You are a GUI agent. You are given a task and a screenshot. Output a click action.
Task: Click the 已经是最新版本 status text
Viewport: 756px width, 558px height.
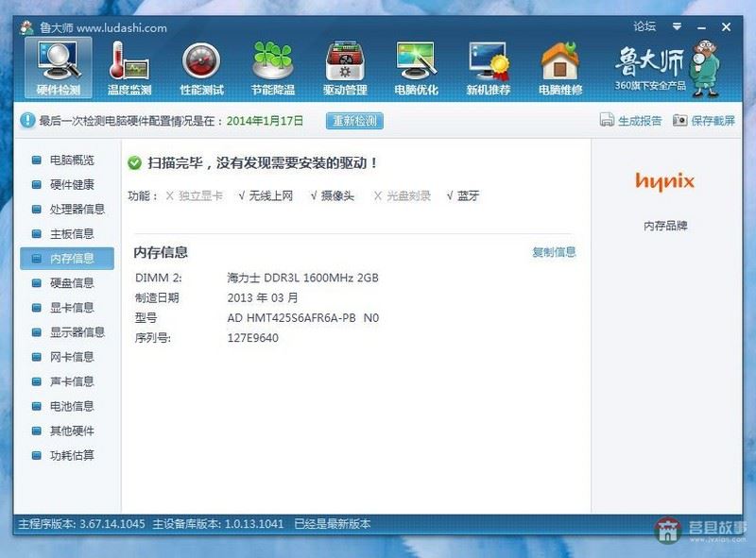click(333, 524)
